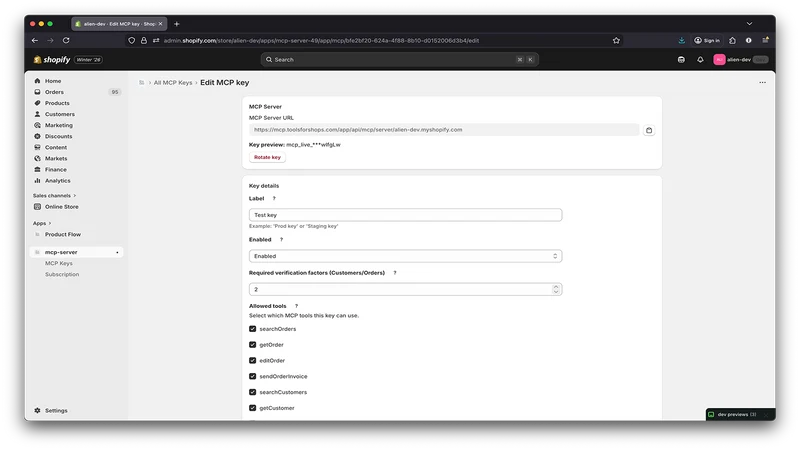The height and width of the screenshot is (450, 800).
Task: Go back in the browser
Action: coord(35,40)
